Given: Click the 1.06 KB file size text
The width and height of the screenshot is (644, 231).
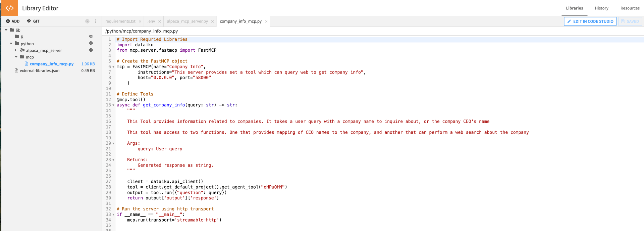Looking at the screenshot, I should pyautogui.click(x=88, y=64).
